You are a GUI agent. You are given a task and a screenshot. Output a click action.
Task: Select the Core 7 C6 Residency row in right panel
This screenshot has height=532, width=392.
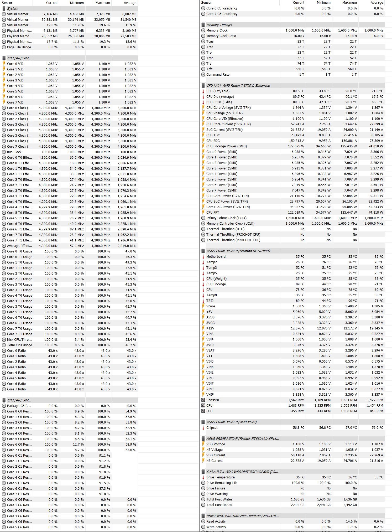click(293, 14)
